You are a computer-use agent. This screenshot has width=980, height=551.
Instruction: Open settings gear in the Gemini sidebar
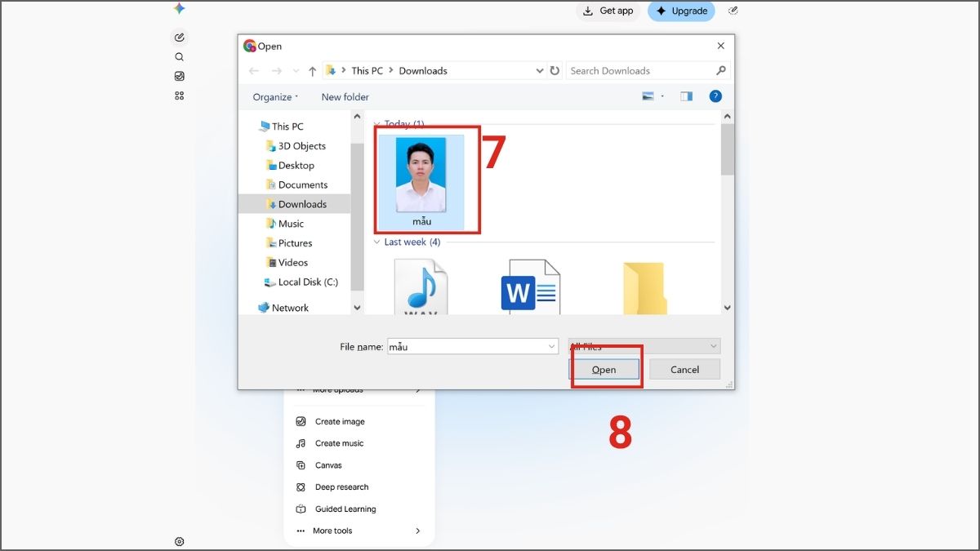180,541
